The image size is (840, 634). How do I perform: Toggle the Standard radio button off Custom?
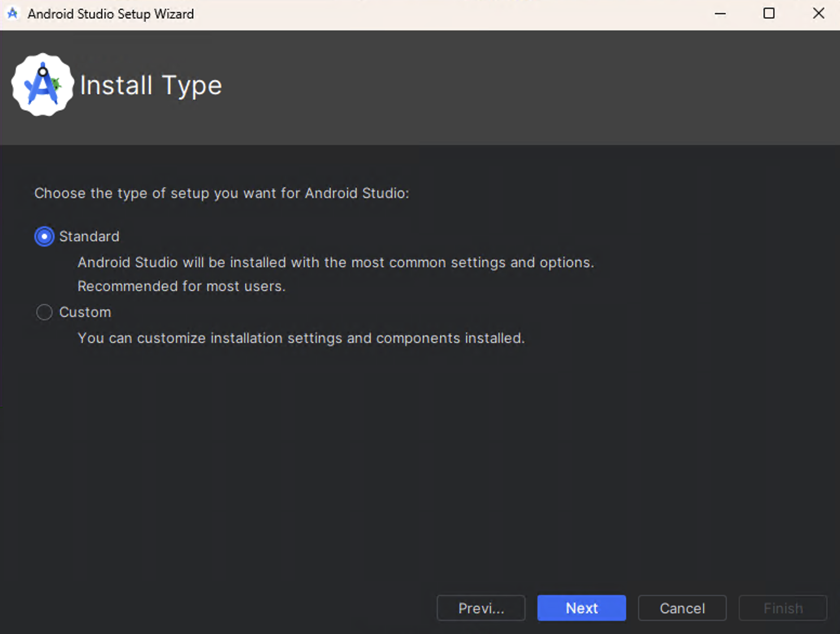point(44,236)
